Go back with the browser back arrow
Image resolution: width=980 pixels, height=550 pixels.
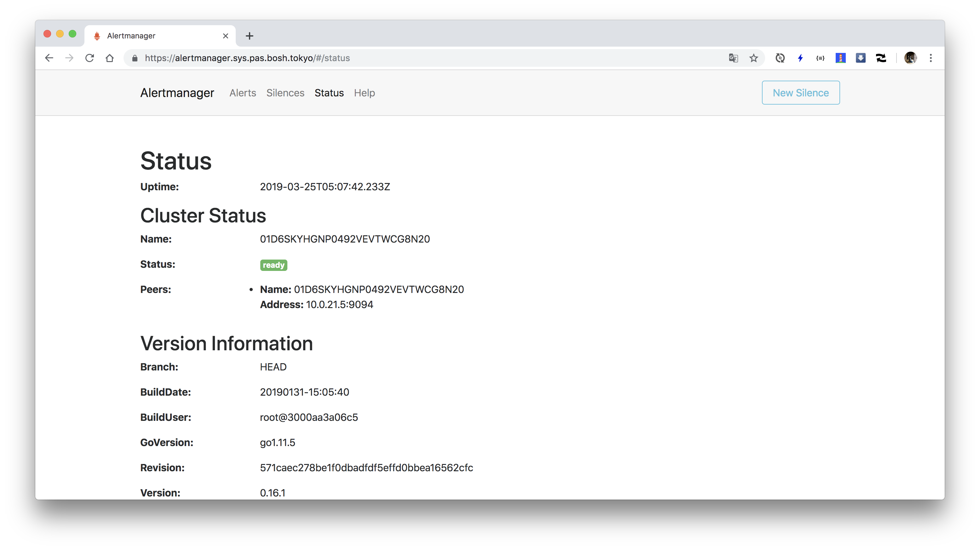[x=49, y=58]
